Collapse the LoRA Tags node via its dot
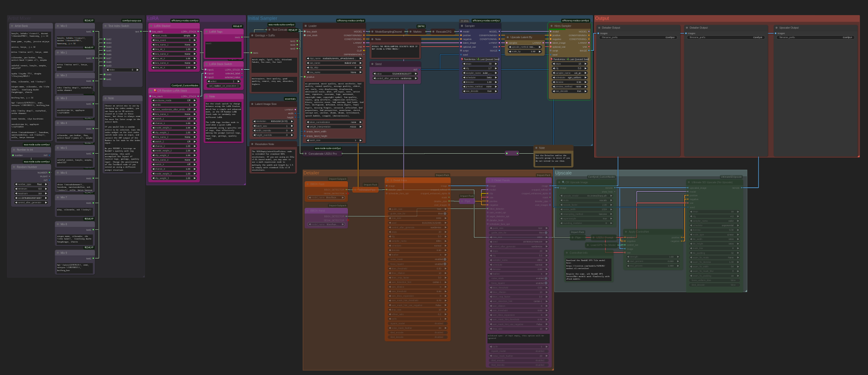 pyautogui.click(x=206, y=32)
